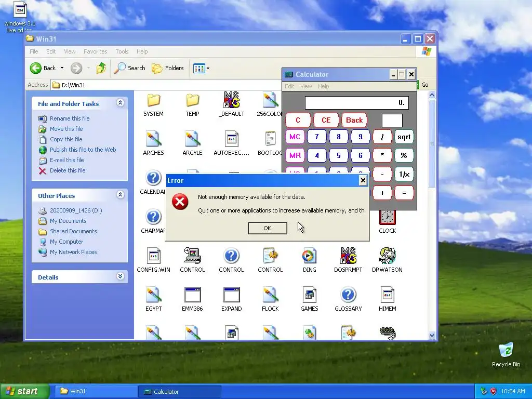
Task: Click Rename this file link
Action: 70,118
